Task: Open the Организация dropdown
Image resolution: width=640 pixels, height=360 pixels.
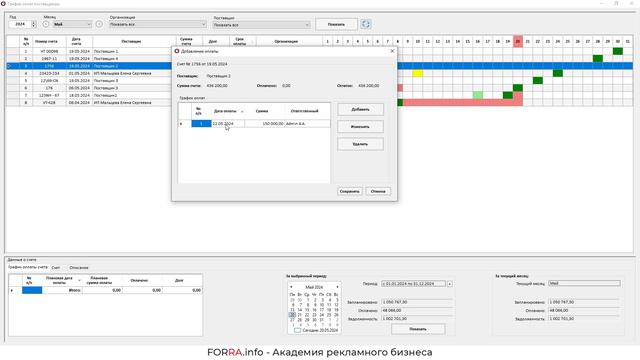Action: pyautogui.click(x=158, y=24)
